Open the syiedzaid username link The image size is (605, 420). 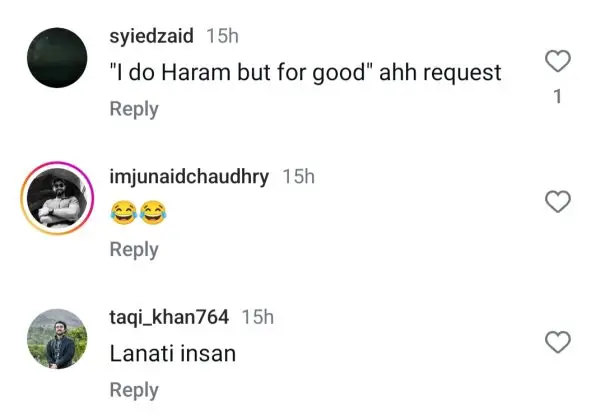click(152, 36)
